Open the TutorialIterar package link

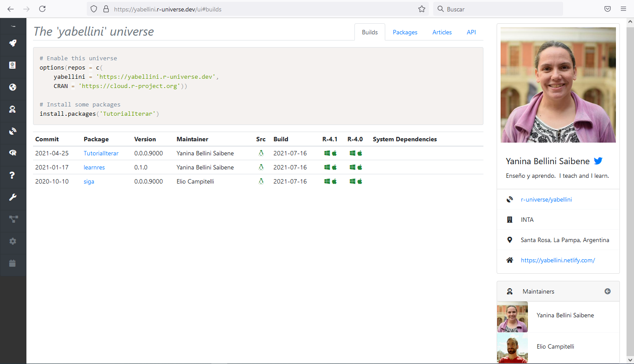click(101, 153)
